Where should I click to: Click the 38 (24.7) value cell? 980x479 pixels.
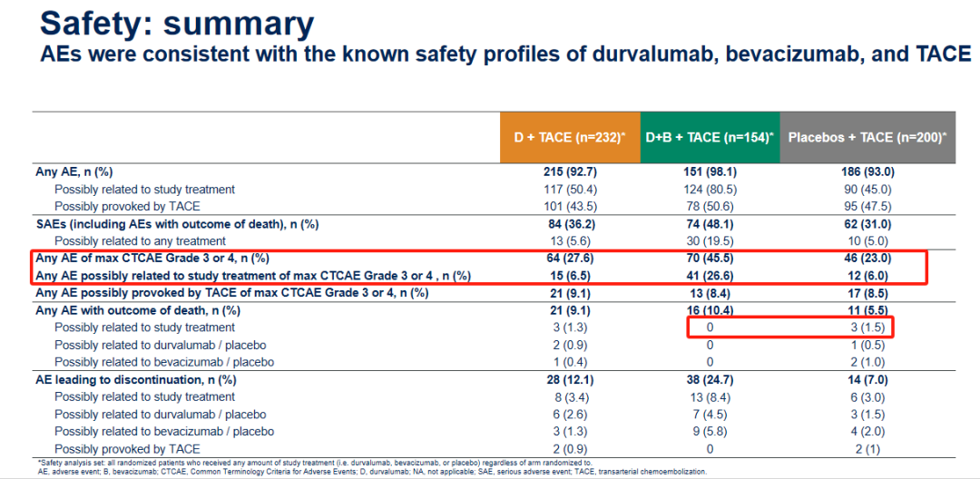pos(710,379)
